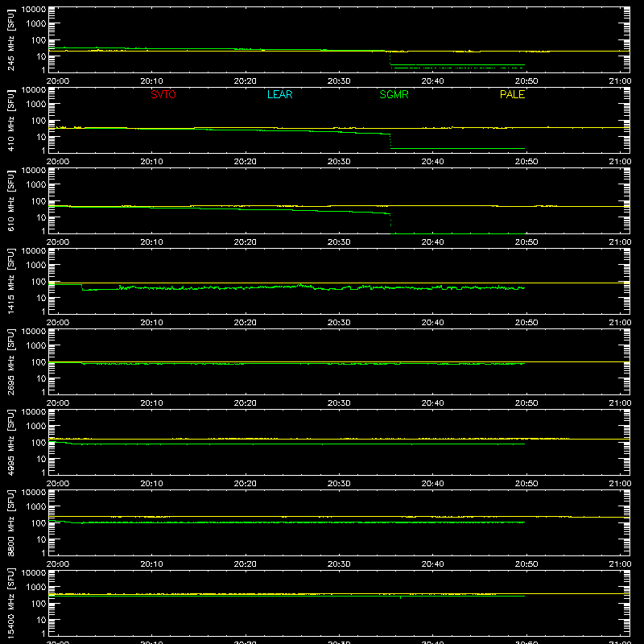The width and height of the screenshot is (644, 644).
Task: Click the 1000 y-axis label of 4995 MHz plot
Action: 36,427
